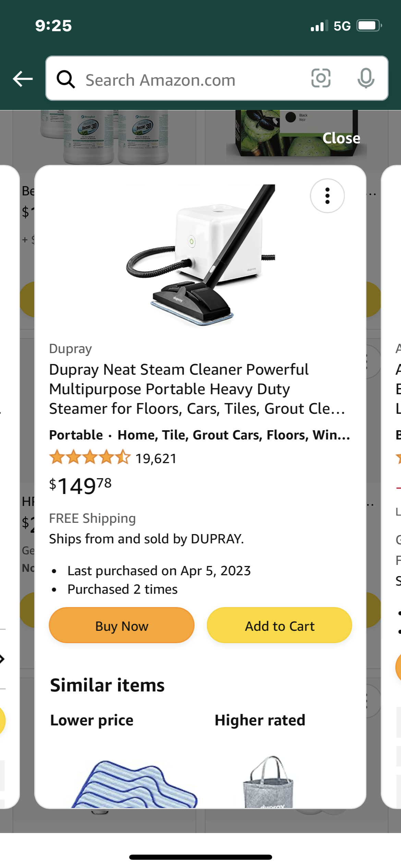Open the Dupray brand link
401x868 pixels.
tap(70, 349)
